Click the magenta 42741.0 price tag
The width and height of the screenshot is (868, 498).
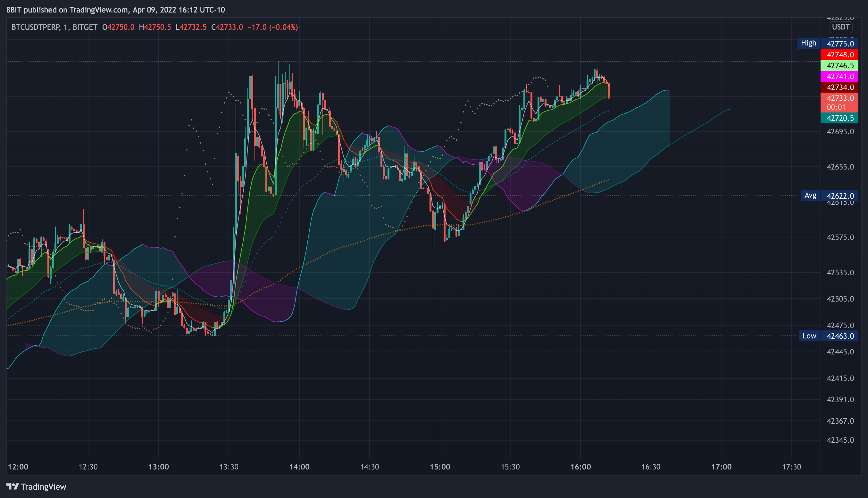[840, 77]
